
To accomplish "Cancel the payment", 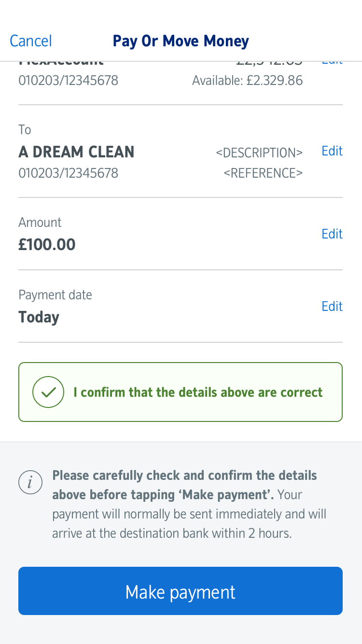I will (31, 41).
